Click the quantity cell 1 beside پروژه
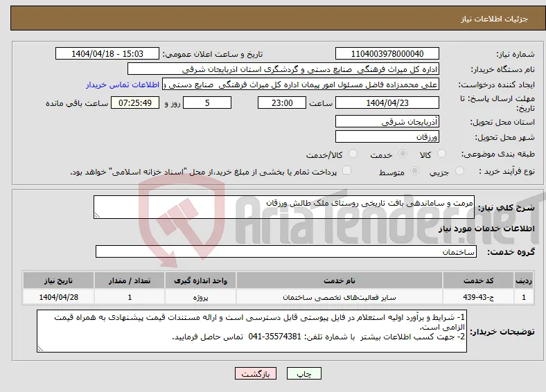This screenshot has height=392, width=546. coord(129,297)
